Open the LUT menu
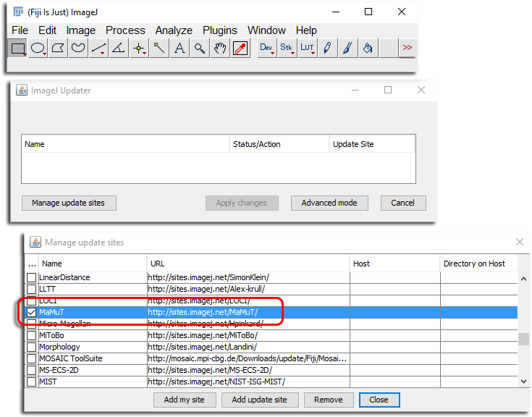Image resolution: width=532 pixels, height=417 pixels. [x=308, y=49]
